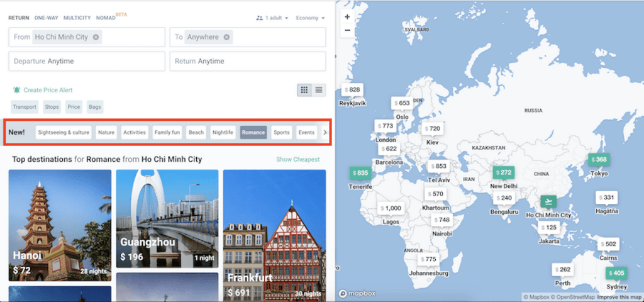Switch to grid view of destinations

tap(304, 90)
